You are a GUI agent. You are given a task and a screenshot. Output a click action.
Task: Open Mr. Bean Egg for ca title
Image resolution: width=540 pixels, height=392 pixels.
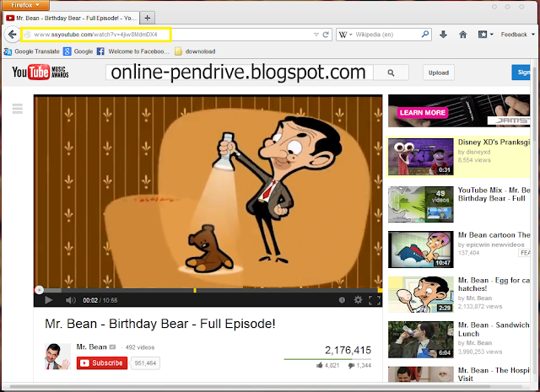coord(494,284)
